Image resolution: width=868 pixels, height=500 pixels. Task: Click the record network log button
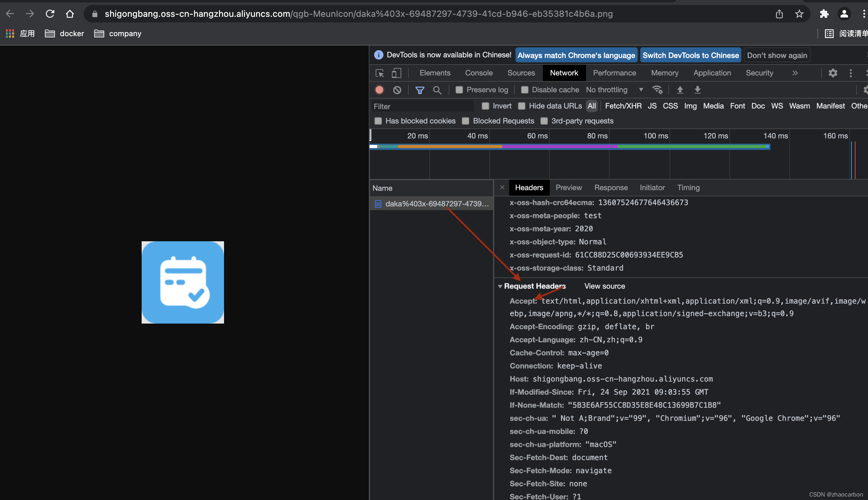(x=379, y=90)
